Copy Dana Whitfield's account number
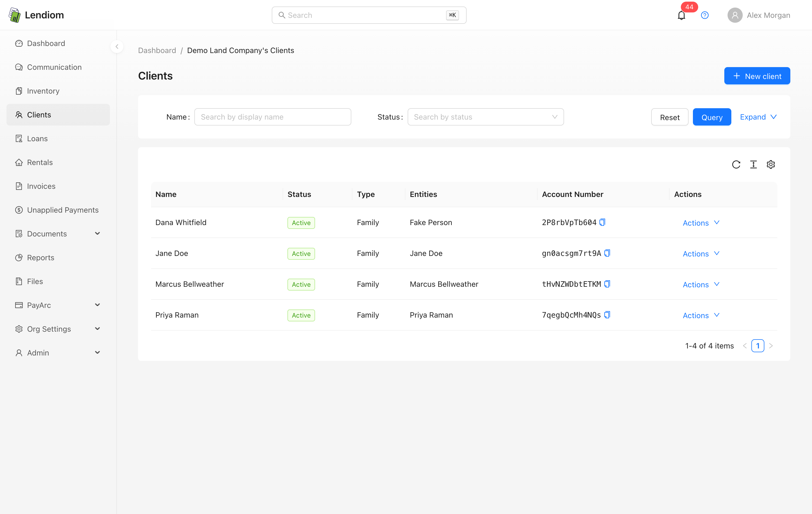 [602, 222]
